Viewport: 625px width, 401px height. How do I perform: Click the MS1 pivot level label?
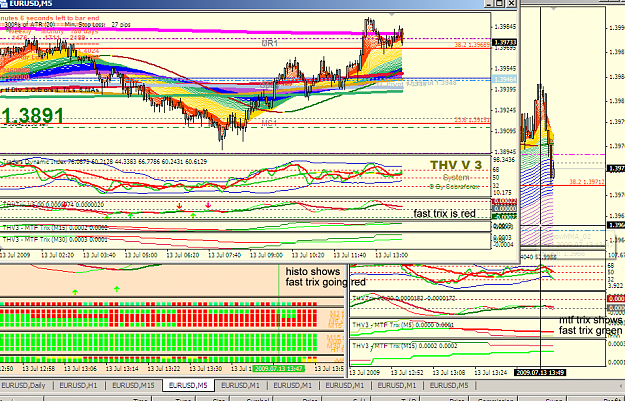click(269, 124)
